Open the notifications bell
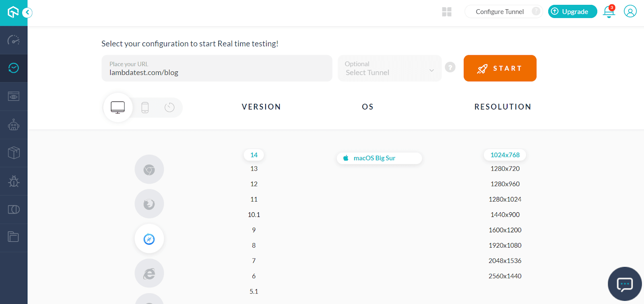The height and width of the screenshot is (304, 644). click(x=609, y=12)
